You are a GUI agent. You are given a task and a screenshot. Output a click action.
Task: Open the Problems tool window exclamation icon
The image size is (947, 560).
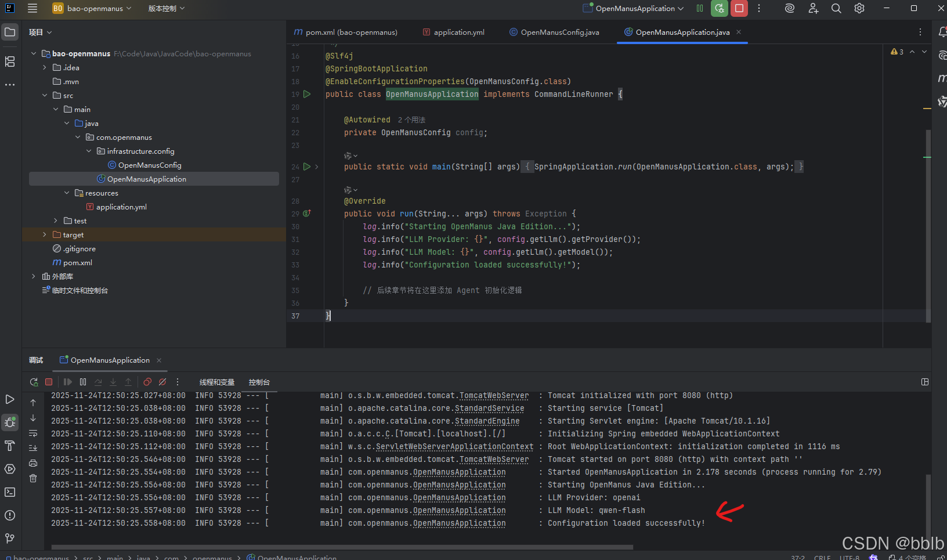[10, 515]
